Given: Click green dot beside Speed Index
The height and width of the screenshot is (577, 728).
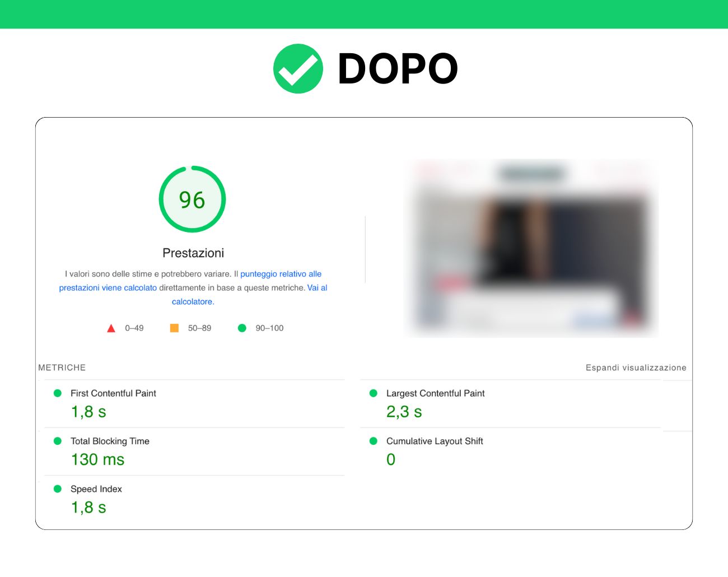Looking at the screenshot, I should 57,488.
